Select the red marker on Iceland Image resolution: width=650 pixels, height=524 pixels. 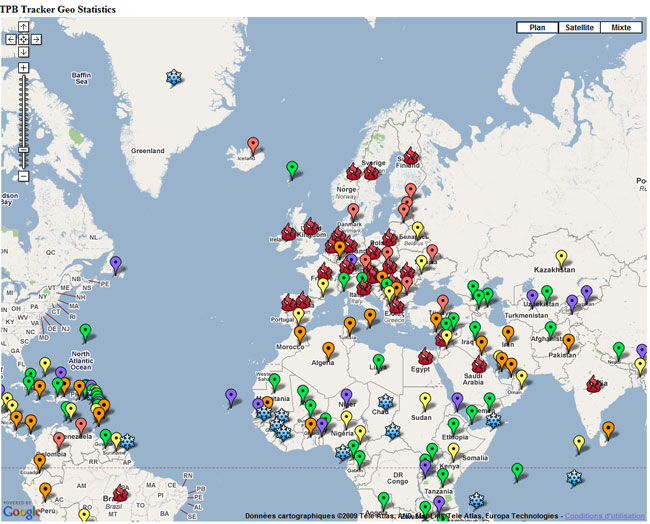tap(254, 146)
